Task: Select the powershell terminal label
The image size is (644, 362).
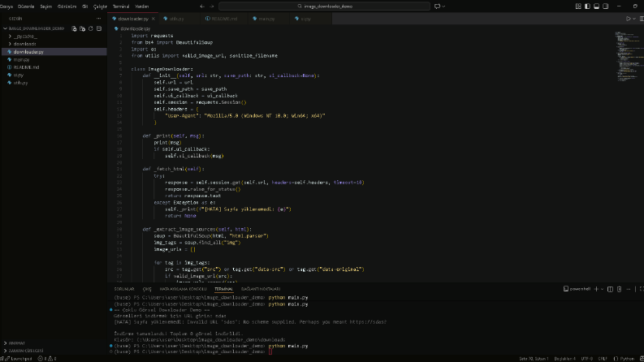Action: coord(577,289)
